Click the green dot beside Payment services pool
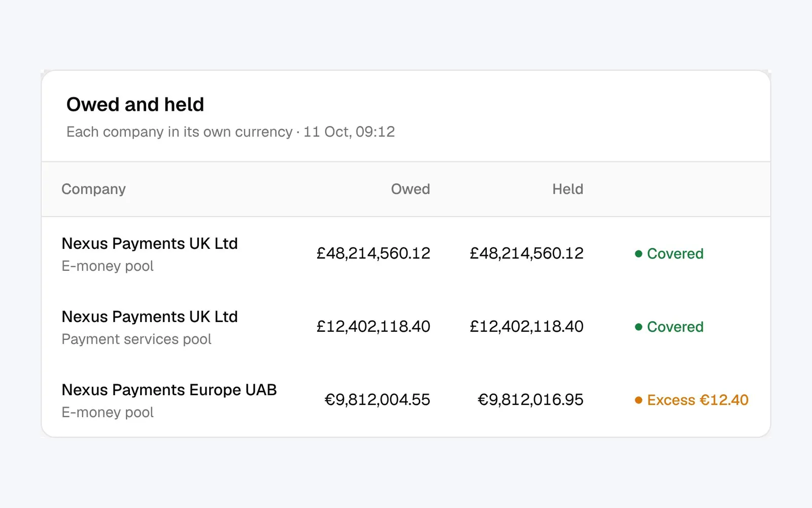Screen dimensions: 812x508 coord(638,327)
